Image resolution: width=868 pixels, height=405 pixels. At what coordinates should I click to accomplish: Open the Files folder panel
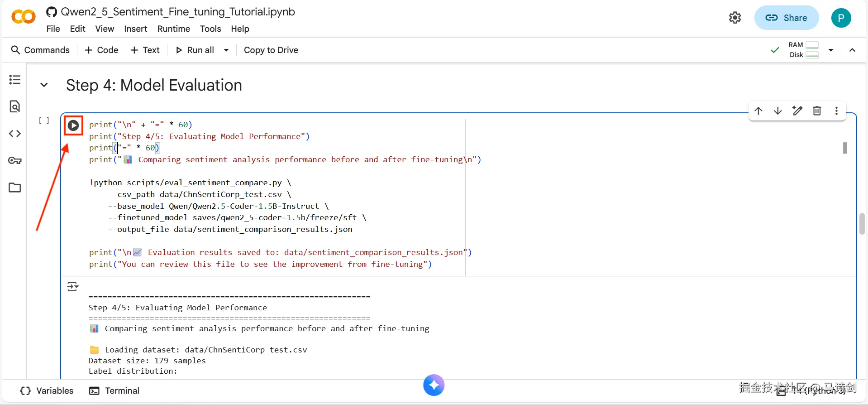15,188
